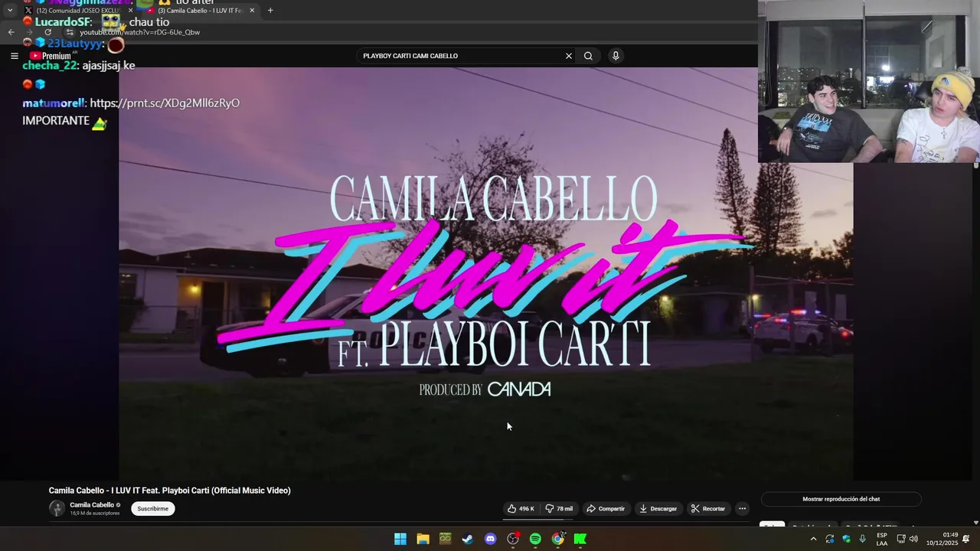Like the video (496 K)
980x551 pixels.
tap(521, 509)
